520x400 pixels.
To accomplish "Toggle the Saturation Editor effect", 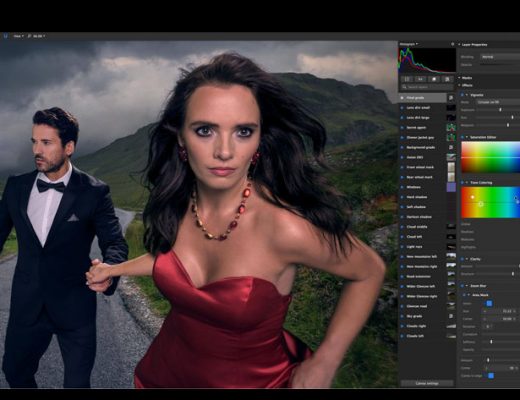I will point(462,137).
